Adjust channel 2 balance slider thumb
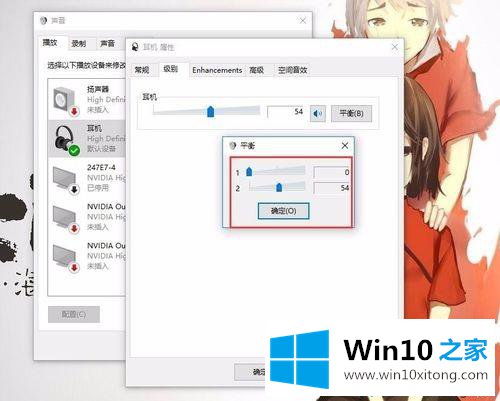This screenshot has height=401, width=500. pyautogui.click(x=279, y=187)
